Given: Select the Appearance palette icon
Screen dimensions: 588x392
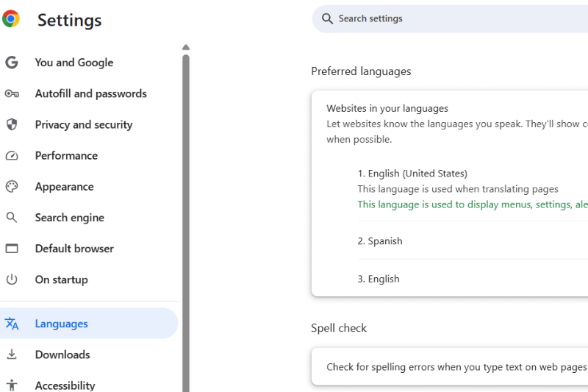Looking at the screenshot, I should 12,187.
